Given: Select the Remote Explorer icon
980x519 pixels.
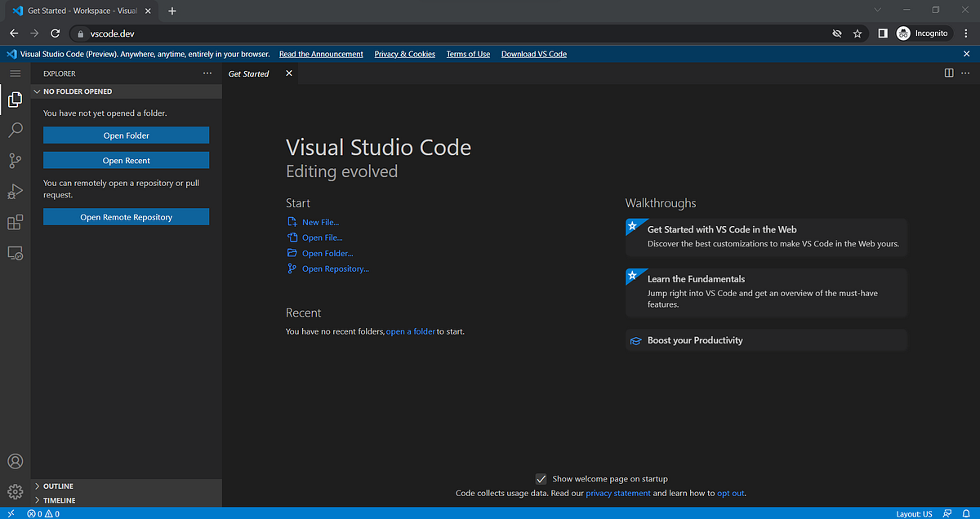Looking at the screenshot, I should tap(15, 253).
